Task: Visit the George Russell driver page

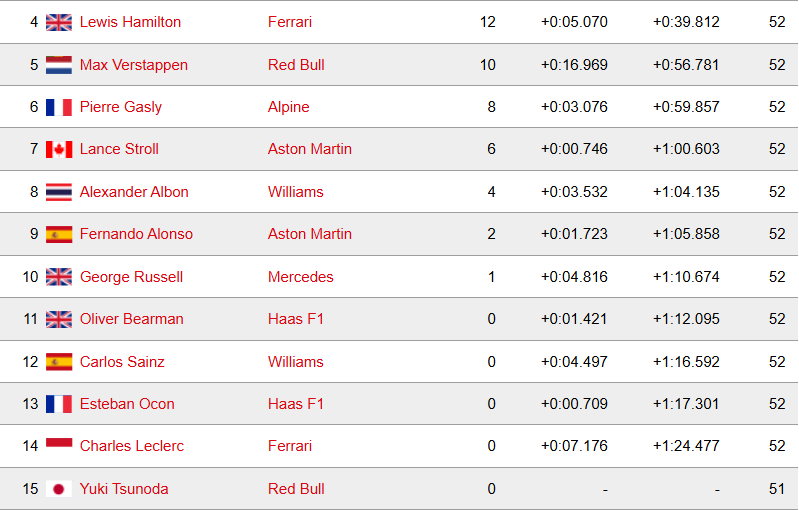Action: point(131,277)
